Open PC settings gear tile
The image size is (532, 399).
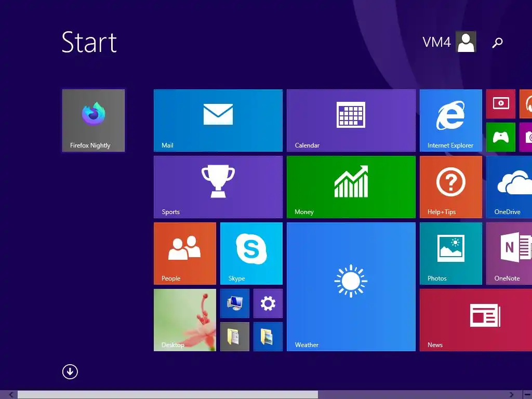268,303
